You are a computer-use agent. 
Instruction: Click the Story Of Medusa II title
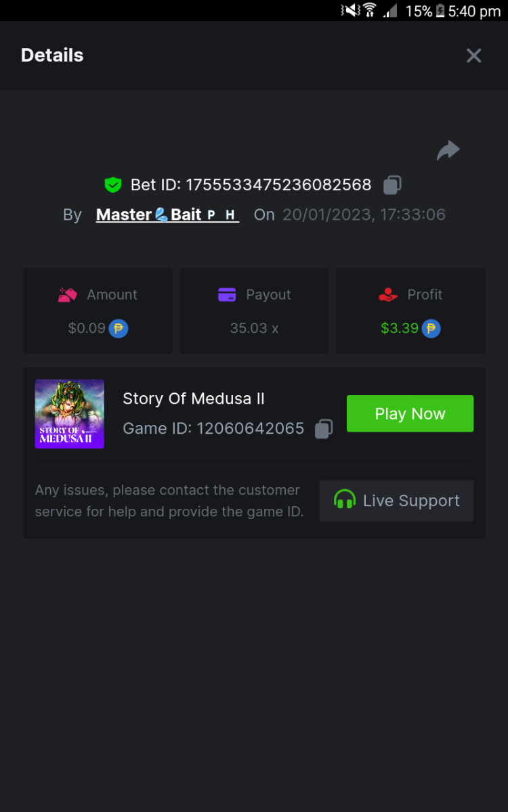click(194, 399)
